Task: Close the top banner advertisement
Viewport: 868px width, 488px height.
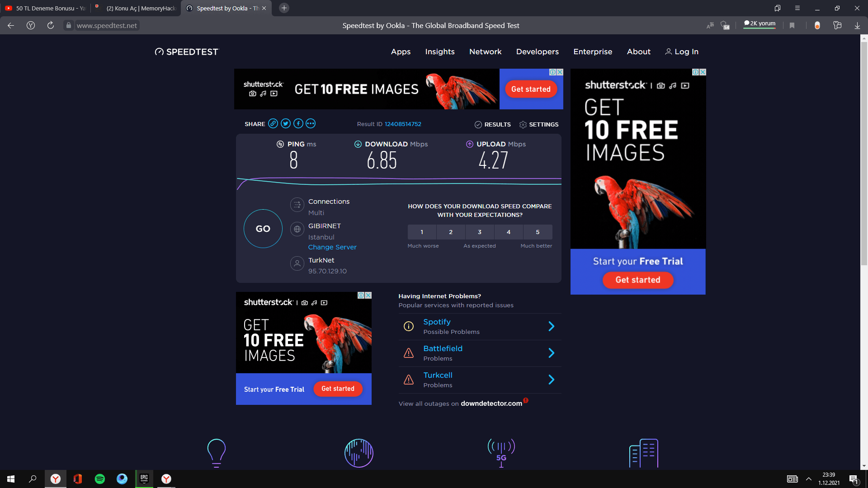Action: pyautogui.click(x=560, y=72)
